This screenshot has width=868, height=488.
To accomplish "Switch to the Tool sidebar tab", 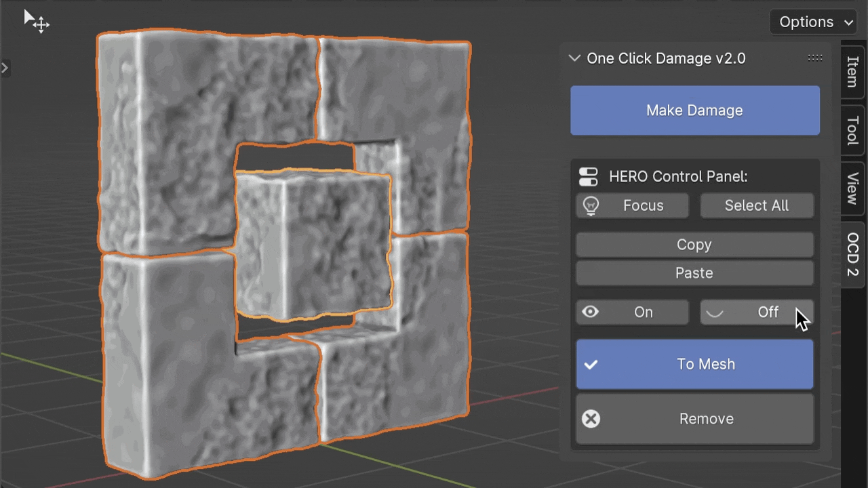I will [853, 129].
